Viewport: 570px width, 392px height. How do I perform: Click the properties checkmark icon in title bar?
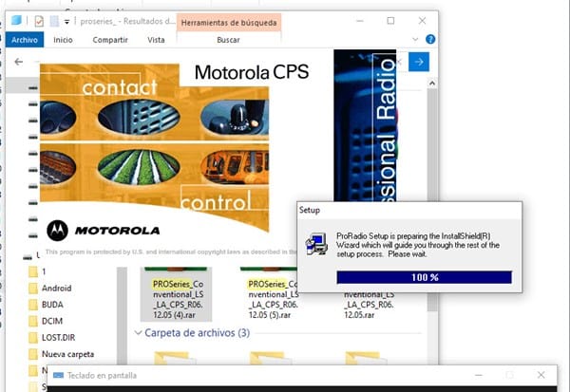pos(39,21)
